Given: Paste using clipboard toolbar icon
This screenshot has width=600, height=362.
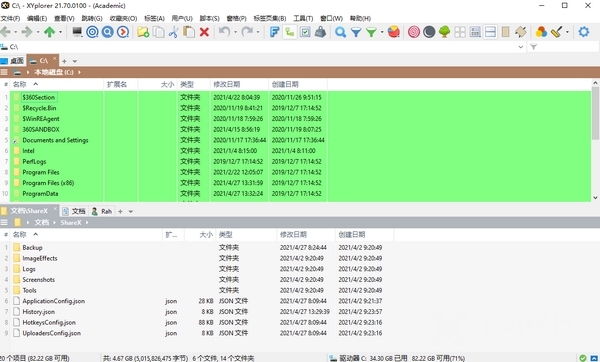Looking at the screenshot, I should coord(189,32).
